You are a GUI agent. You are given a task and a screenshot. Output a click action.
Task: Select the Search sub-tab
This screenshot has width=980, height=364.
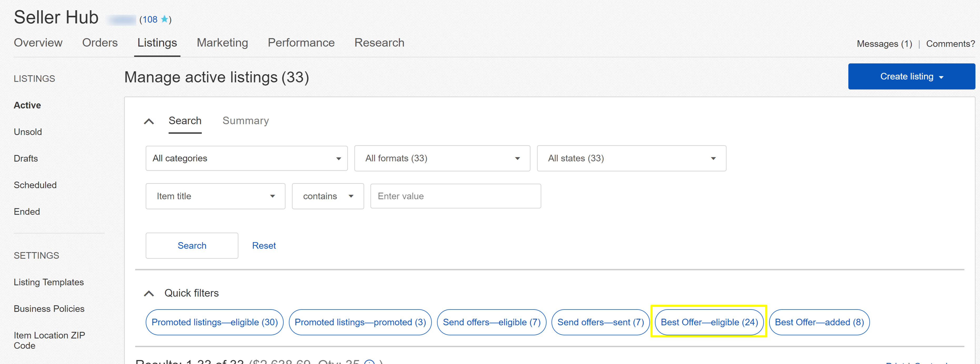pos(185,121)
